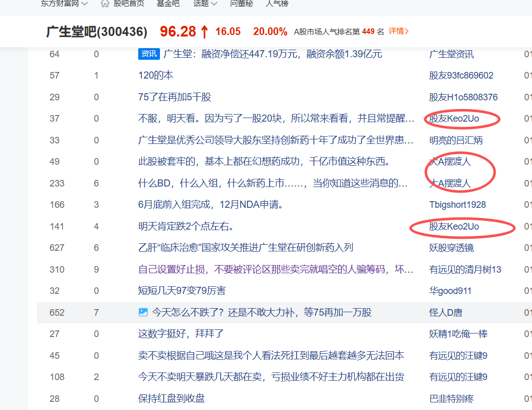Image resolution: width=532 pixels, height=410 pixels.
Task: Open author 明亮的吕汇炳 profile
Action: (x=456, y=140)
